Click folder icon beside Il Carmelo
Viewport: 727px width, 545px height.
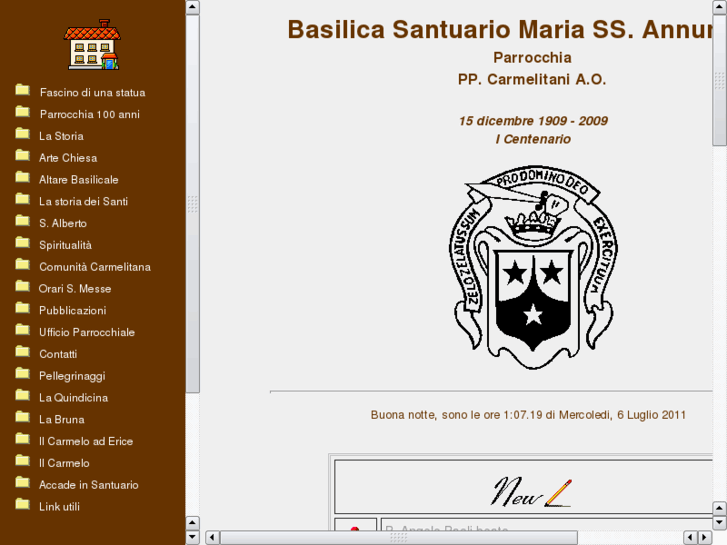(x=22, y=460)
